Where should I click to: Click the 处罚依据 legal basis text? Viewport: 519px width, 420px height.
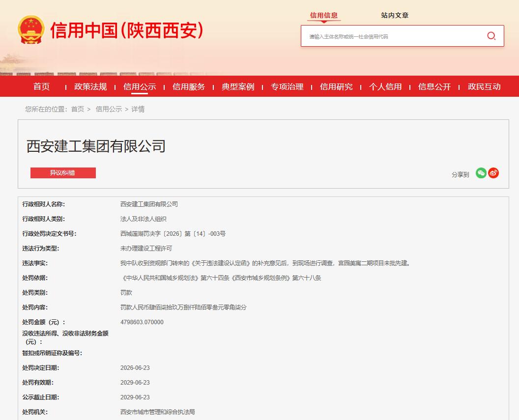[221, 278]
